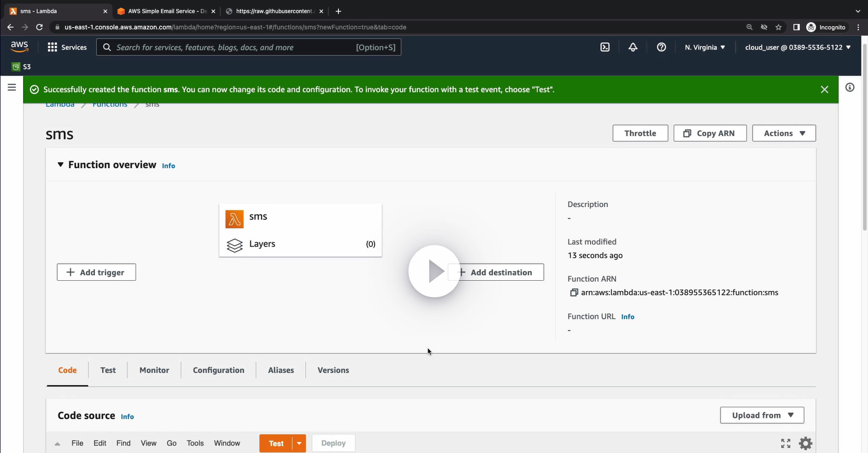
Task: Switch to the Configuration tab
Action: [x=218, y=370]
